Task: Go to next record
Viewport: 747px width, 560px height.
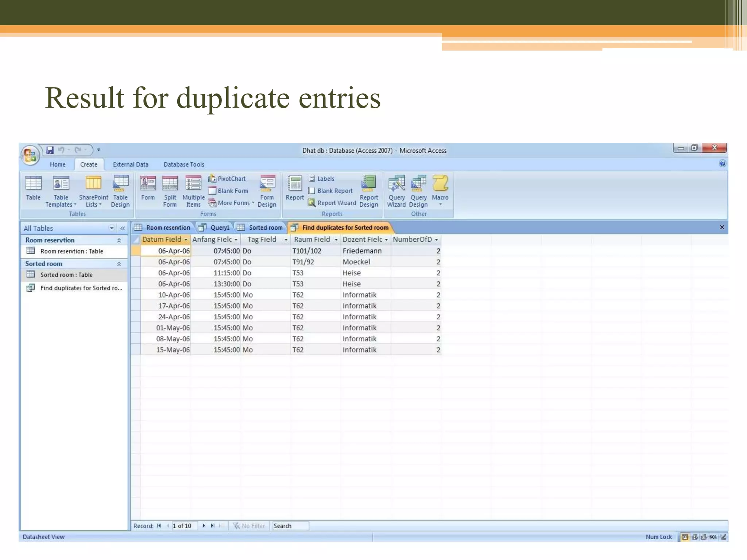Action: pyautogui.click(x=204, y=526)
